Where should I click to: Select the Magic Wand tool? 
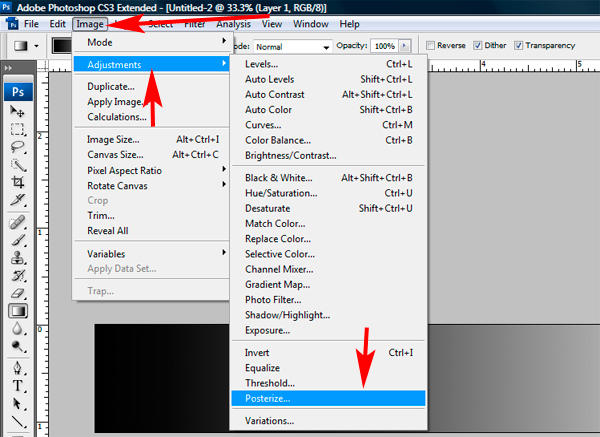(17, 165)
